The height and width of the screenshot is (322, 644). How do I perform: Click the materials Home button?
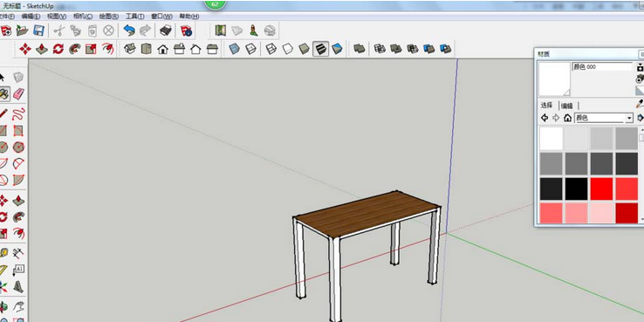[x=567, y=119]
